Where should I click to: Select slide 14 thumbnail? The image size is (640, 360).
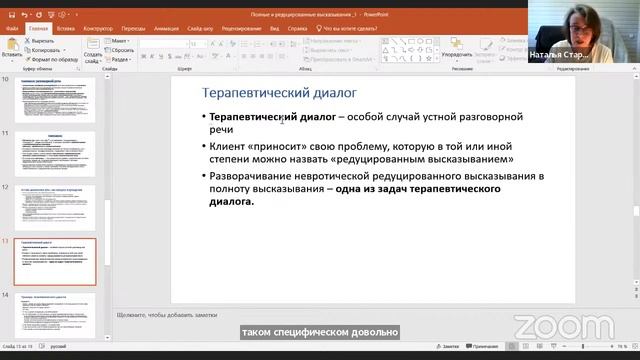pos(55,315)
